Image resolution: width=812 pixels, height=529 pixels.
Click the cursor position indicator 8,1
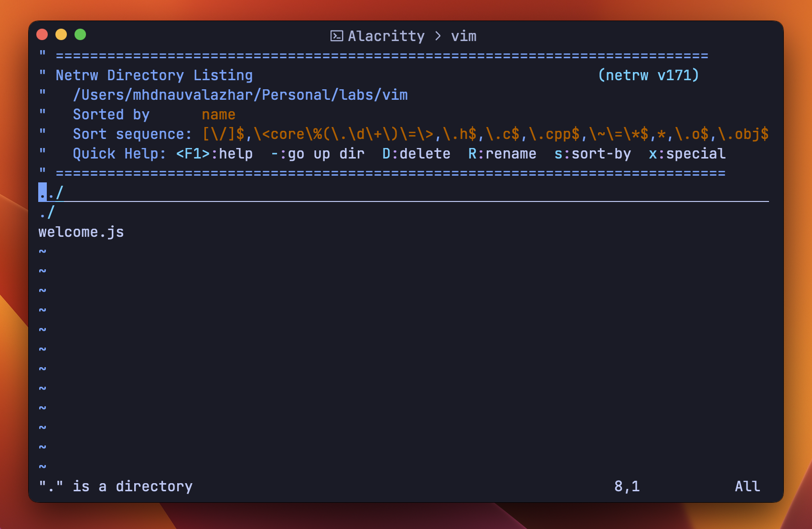(627, 486)
